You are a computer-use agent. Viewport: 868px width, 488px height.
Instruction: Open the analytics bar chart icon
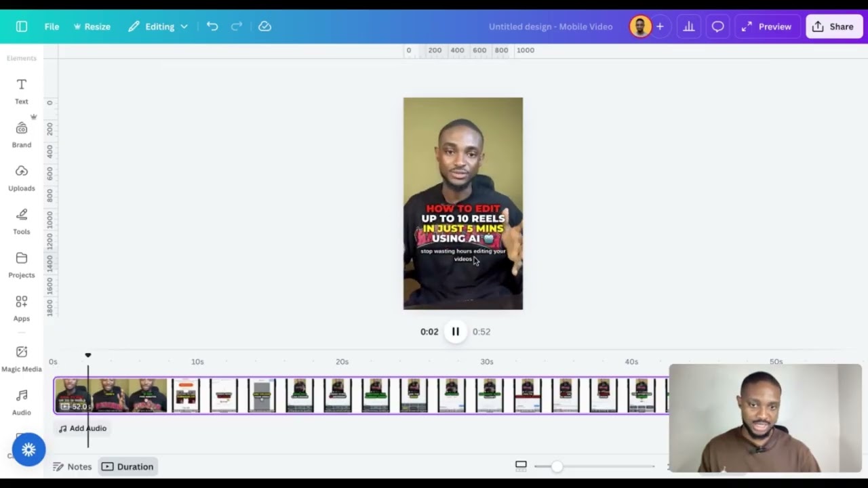pyautogui.click(x=689, y=26)
